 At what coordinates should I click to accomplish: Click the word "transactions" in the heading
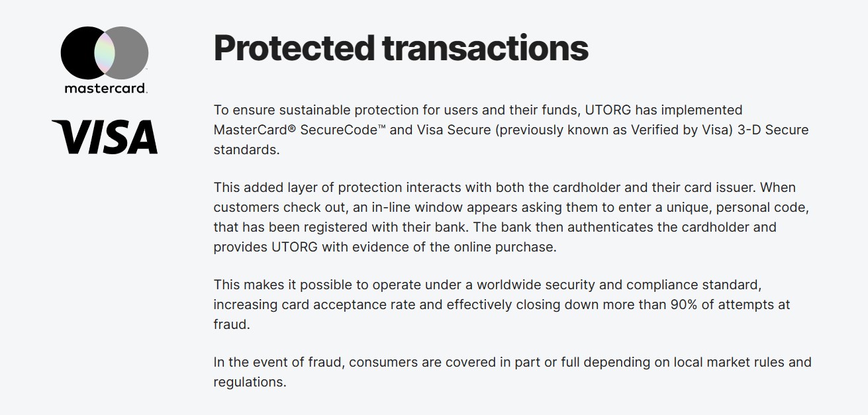pyautogui.click(x=485, y=48)
